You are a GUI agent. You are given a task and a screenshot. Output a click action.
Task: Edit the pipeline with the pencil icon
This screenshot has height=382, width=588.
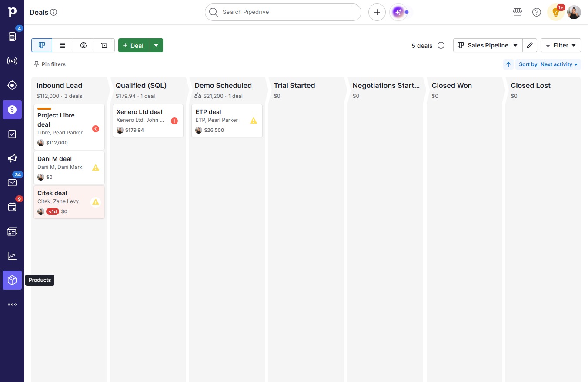coord(530,45)
